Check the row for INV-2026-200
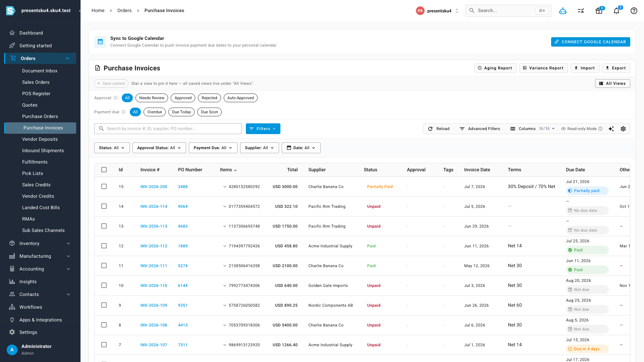The image size is (644, 362). [104, 186]
